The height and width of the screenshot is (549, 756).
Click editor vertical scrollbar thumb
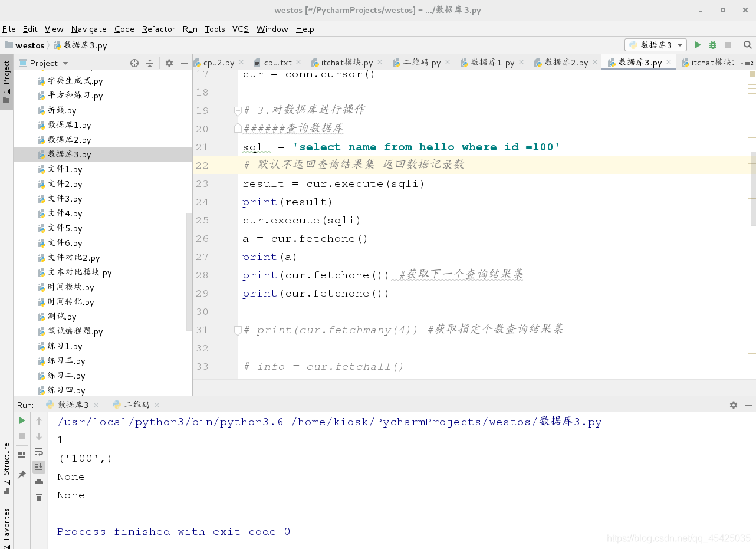(752, 189)
